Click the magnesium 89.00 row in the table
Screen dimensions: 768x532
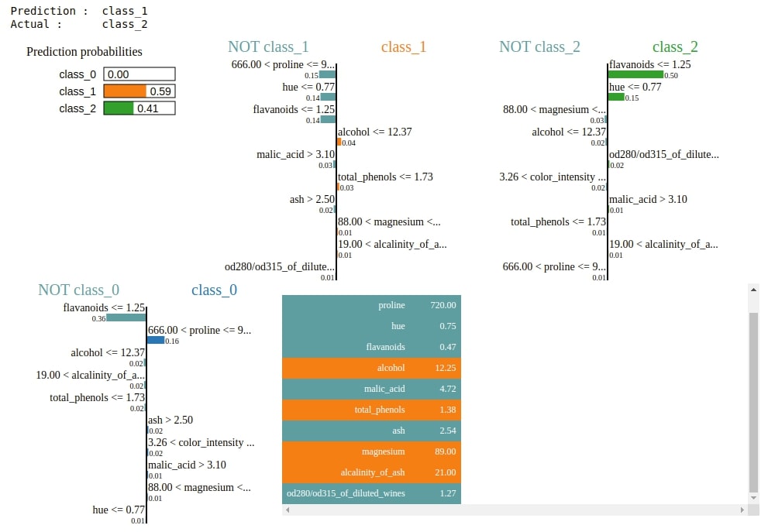pos(370,451)
